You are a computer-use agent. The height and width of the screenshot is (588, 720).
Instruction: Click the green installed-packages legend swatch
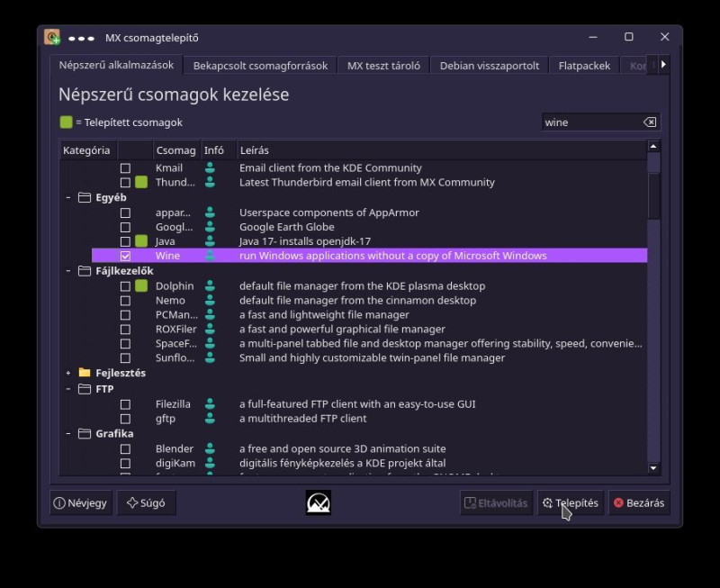click(x=66, y=122)
